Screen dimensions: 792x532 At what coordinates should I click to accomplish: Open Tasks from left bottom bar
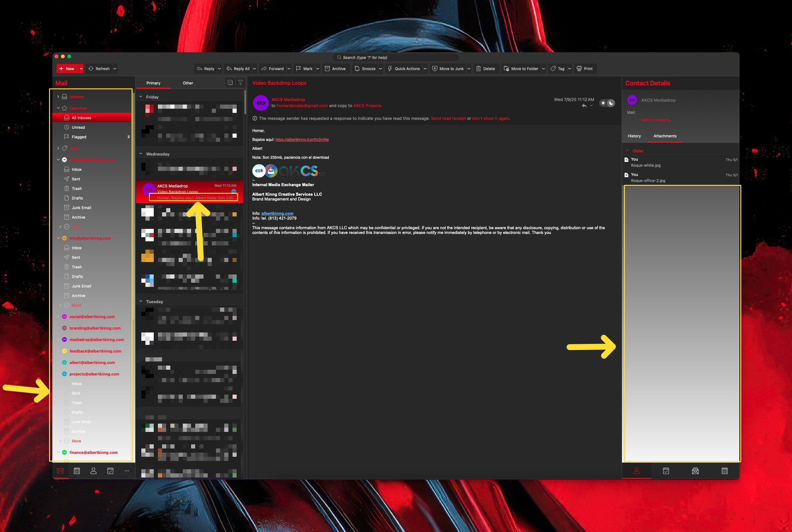[110, 471]
